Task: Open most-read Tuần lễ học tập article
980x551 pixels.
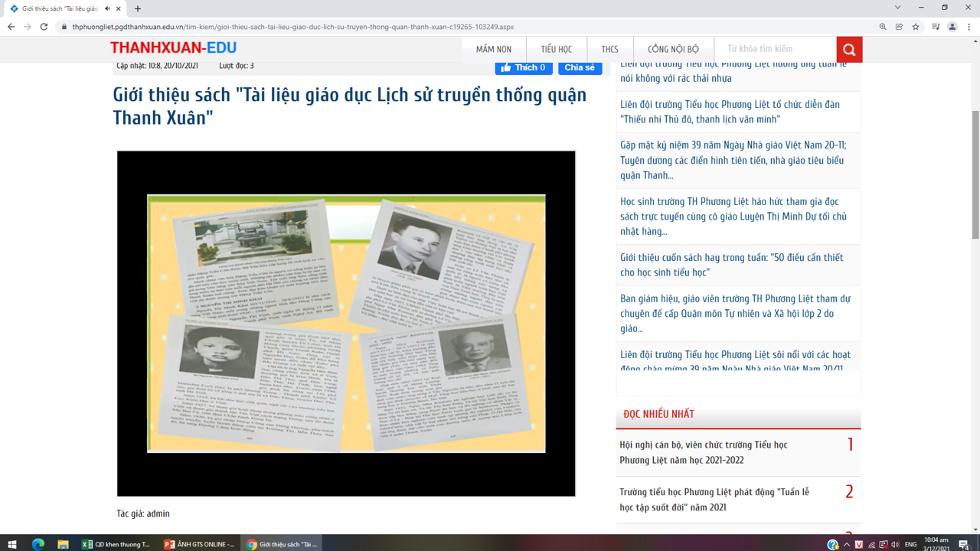Action: coord(714,500)
